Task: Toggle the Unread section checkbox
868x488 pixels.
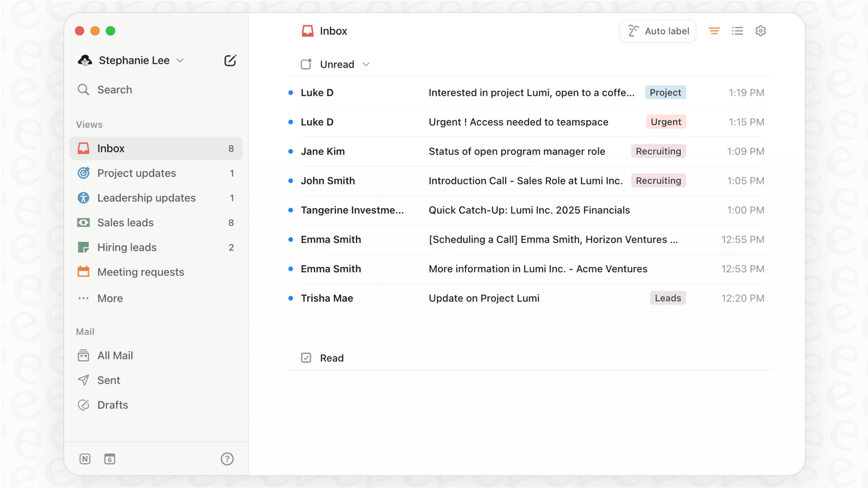Action: (x=306, y=64)
